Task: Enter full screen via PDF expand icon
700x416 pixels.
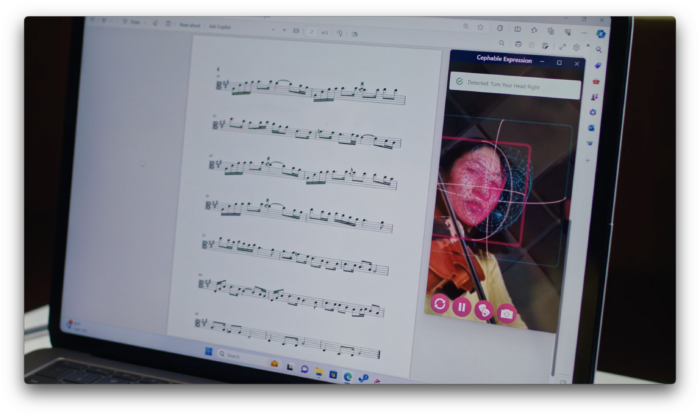Action: tap(562, 46)
